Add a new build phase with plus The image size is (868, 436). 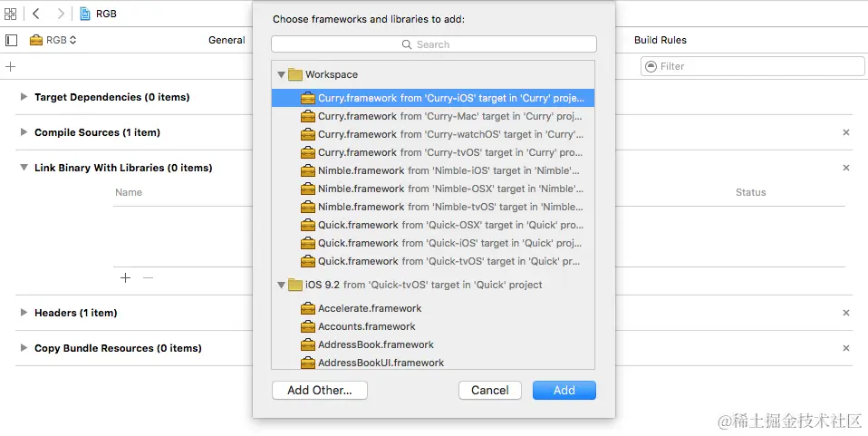click(x=10, y=66)
